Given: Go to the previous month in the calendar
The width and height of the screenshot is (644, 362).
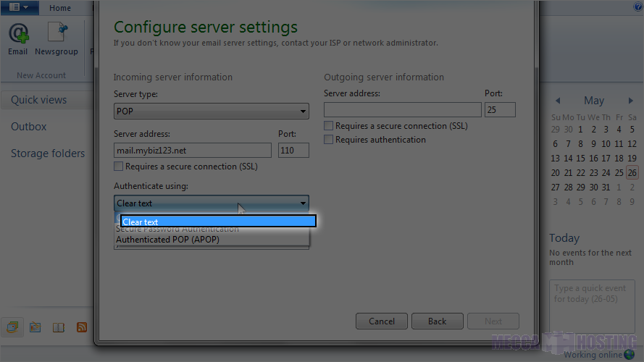Looking at the screenshot, I should pos(558,101).
